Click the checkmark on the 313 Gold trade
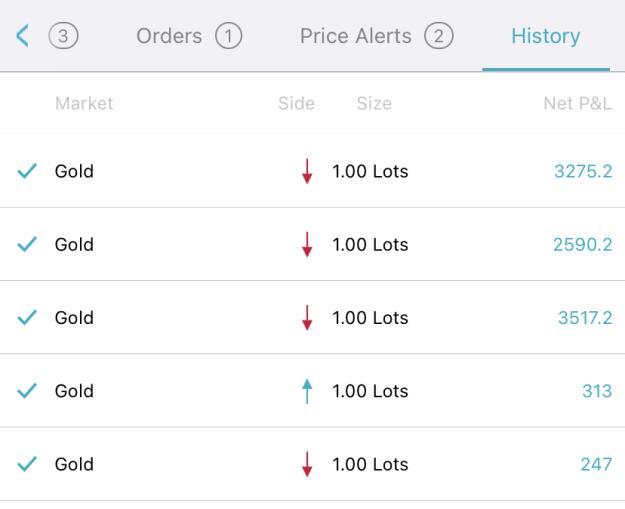 (27, 391)
